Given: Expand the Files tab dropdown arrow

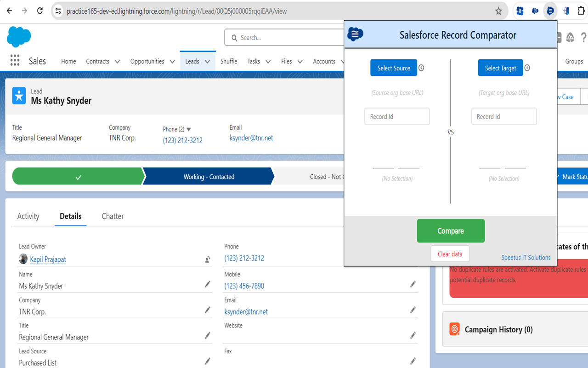Looking at the screenshot, I should tap(300, 61).
